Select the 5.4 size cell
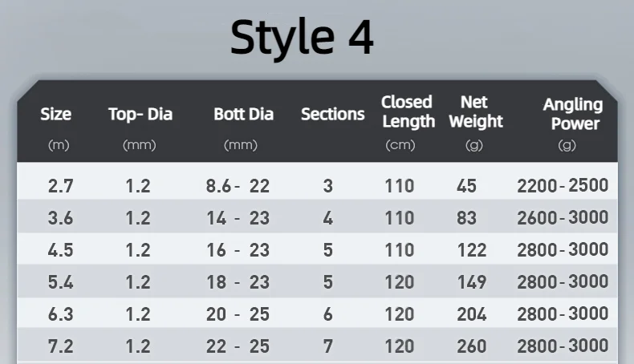This screenshot has height=364, width=634. 60,281
